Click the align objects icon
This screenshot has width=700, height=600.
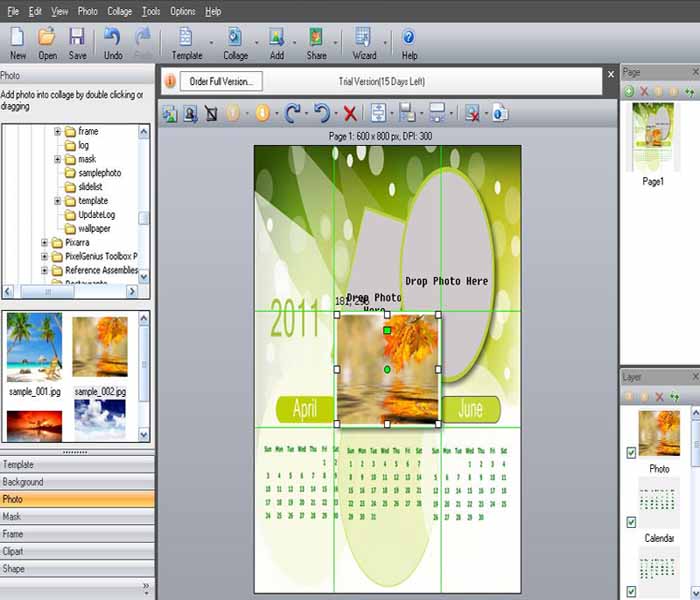pos(379,113)
